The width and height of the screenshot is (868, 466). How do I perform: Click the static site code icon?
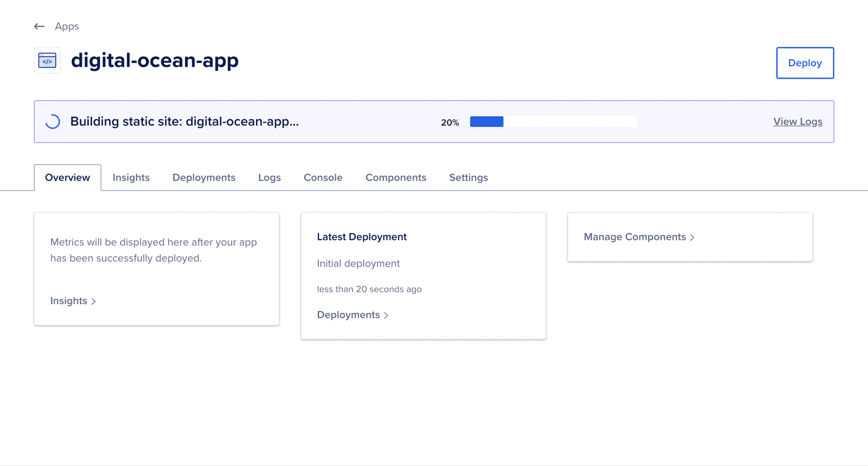pos(47,60)
